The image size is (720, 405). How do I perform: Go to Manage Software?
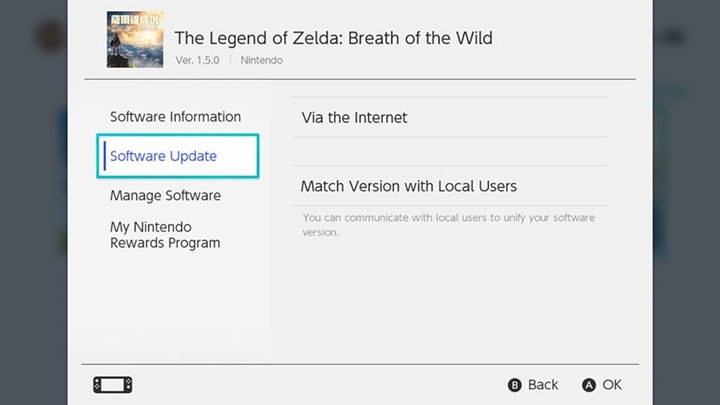point(165,195)
